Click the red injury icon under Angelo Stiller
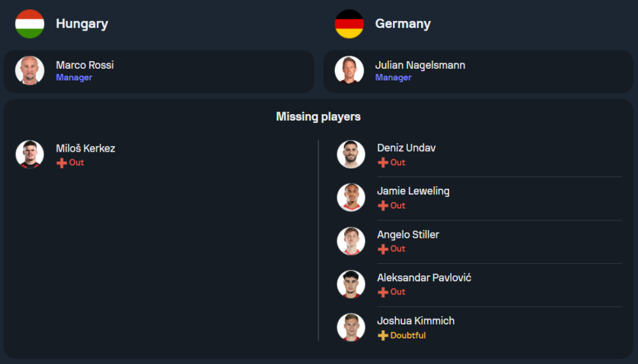The width and height of the screenshot is (638, 364). 383,249
